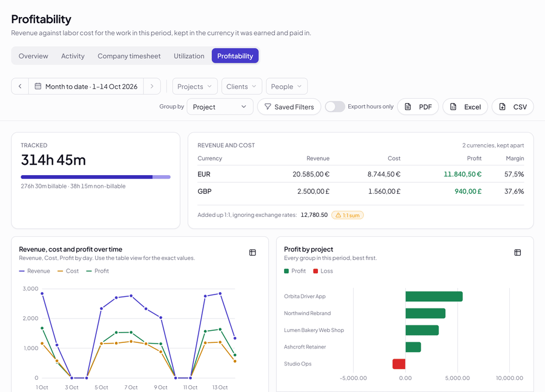The image size is (545, 392).
Task: Click the red Studio Ops loss bar
Action: (x=398, y=364)
